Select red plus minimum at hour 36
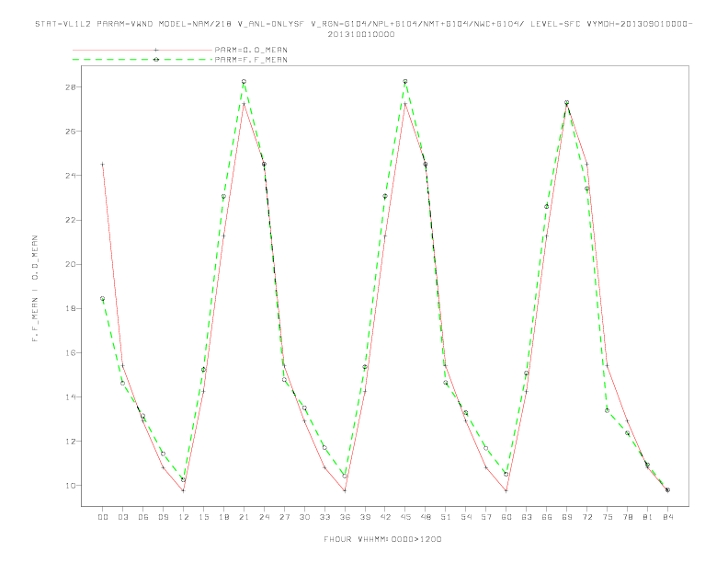 pyautogui.click(x=345, y=490)
